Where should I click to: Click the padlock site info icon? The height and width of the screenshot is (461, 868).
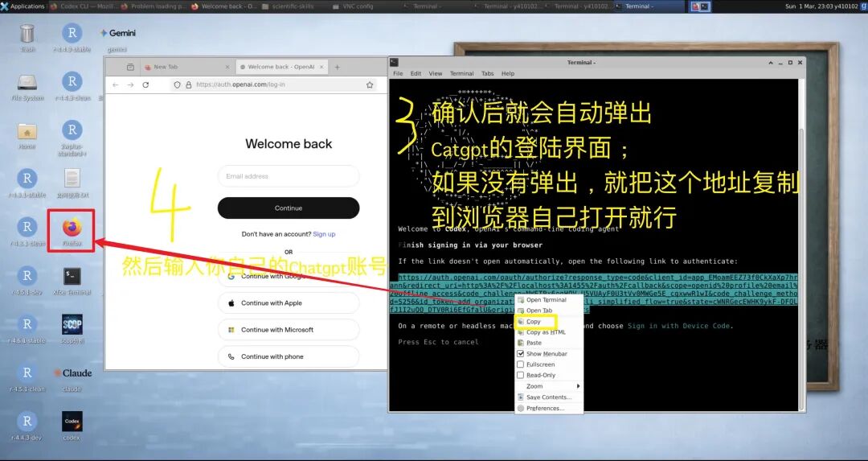(x=189, y=84)
